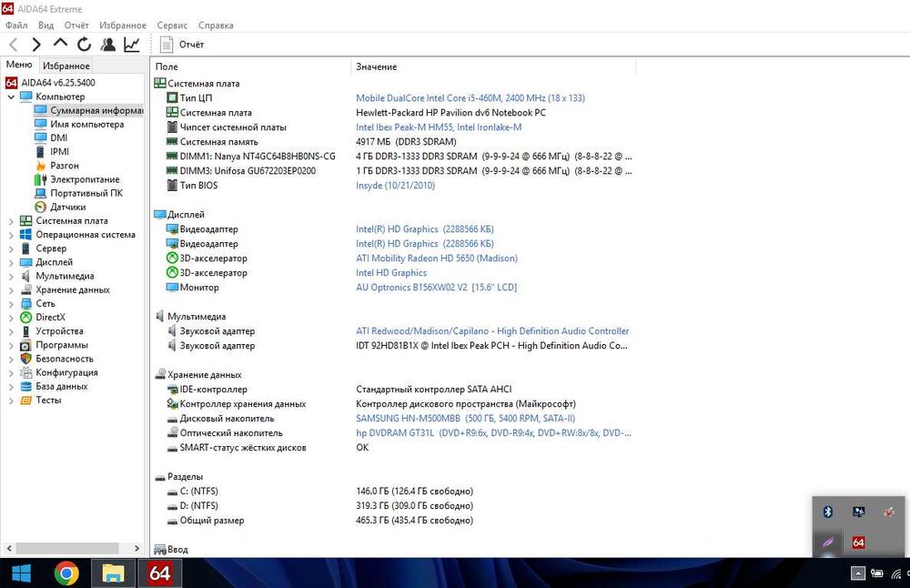Viewport: 910px width, 588px height.
Task: Open the Insyde (10/21/2010) BIOS link
Action: click(395, 185)
